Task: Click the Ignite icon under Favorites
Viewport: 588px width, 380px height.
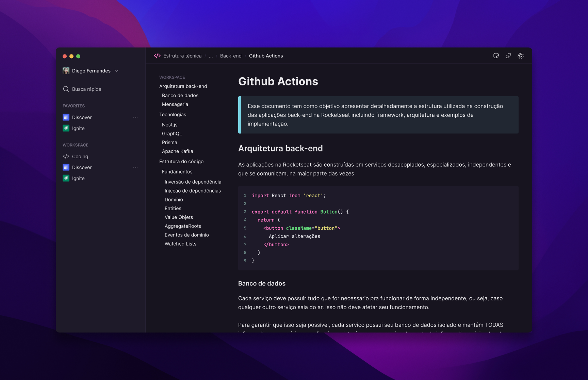Action: (66, 128)
